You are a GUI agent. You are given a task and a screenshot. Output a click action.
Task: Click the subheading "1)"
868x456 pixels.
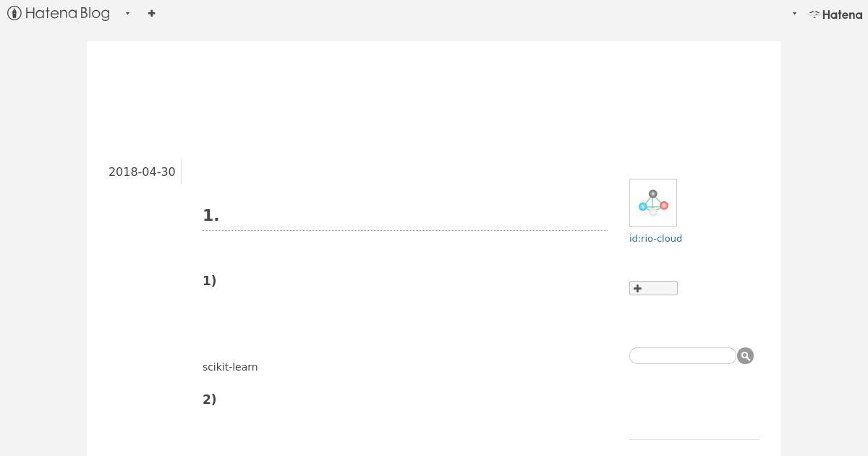[209, 280]
